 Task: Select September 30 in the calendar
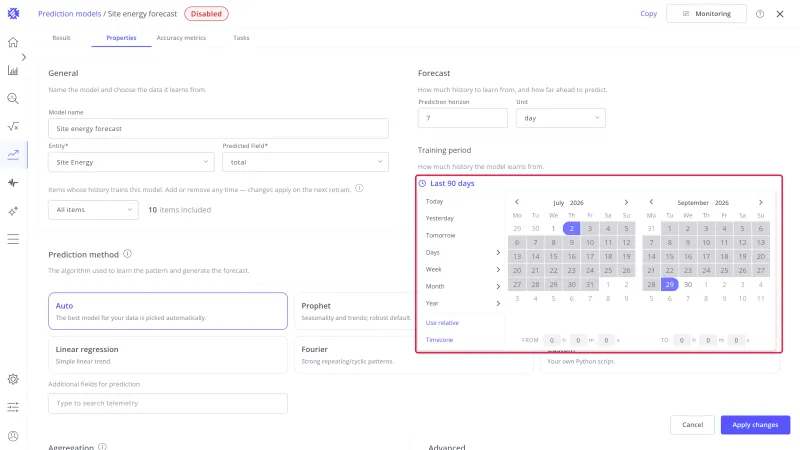click(x=688, y=284)
